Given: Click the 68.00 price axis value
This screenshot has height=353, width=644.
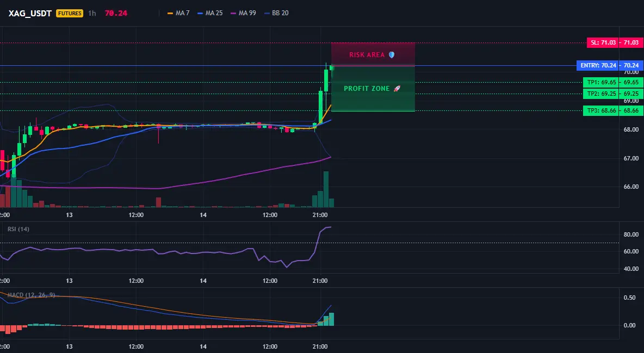Looking at the screenshot, I should click(631, 129).
